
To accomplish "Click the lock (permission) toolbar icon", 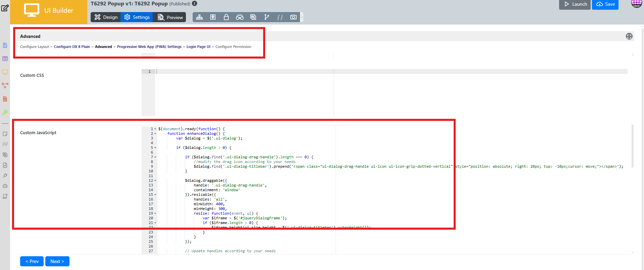I will [x=226, y=17].
